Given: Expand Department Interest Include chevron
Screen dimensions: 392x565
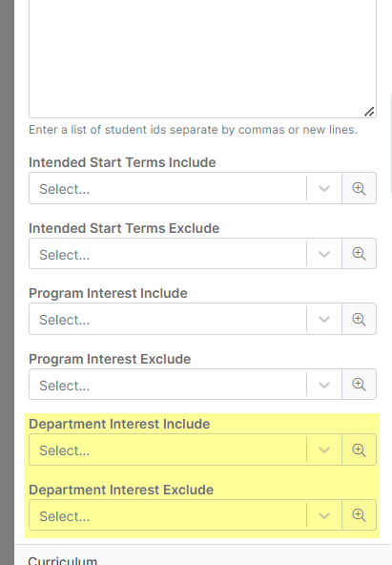Looking at the screenshot, I should (x=324, y=450).
